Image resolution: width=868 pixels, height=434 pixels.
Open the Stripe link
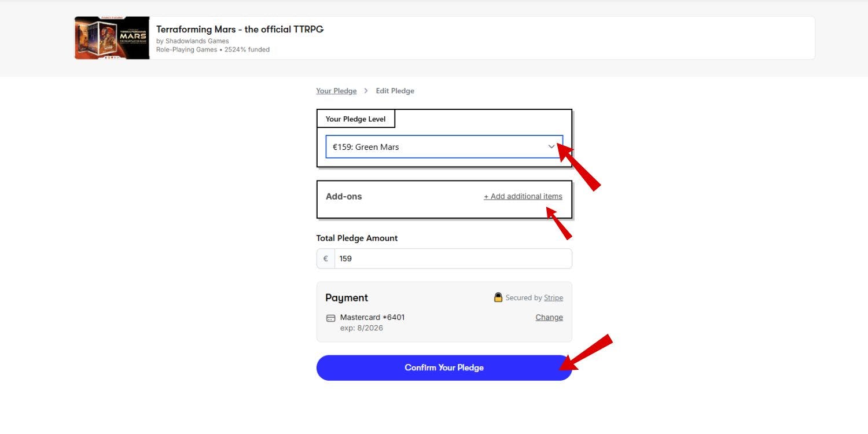point(553,298)
